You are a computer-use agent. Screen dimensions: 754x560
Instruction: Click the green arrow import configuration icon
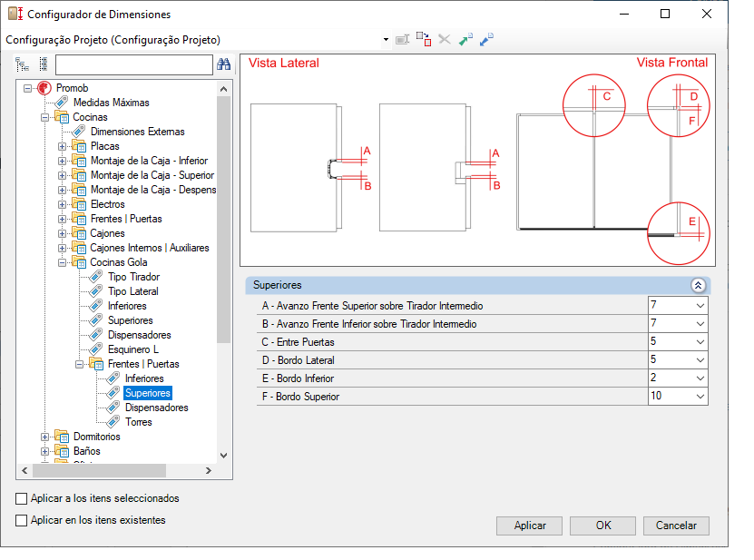coord(465,40)
